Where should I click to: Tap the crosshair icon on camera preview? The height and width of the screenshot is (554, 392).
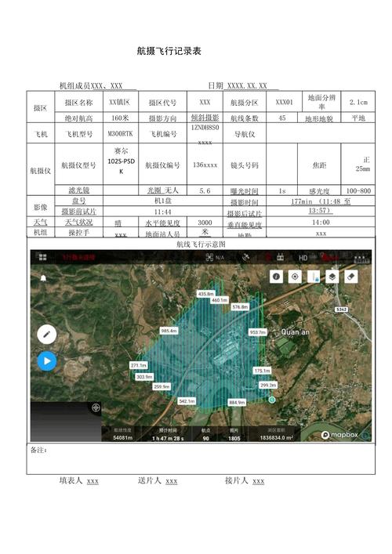pos(96,408)
